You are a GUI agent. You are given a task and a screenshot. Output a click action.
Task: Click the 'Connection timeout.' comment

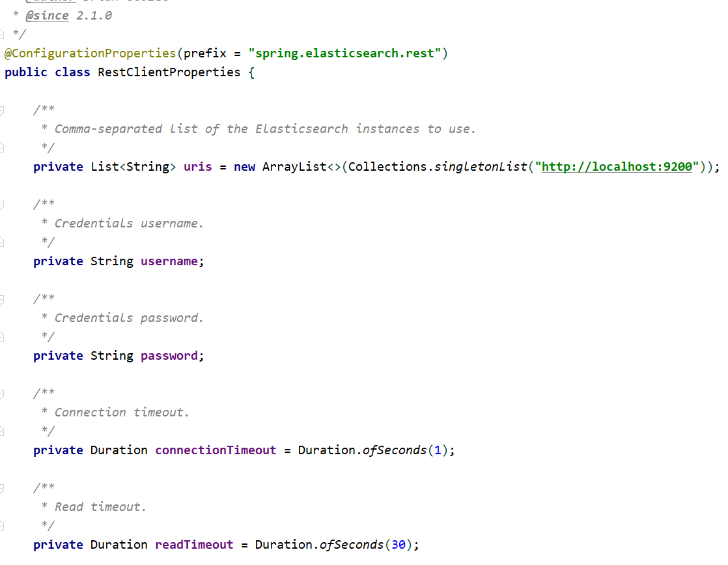tap(122, 413)
